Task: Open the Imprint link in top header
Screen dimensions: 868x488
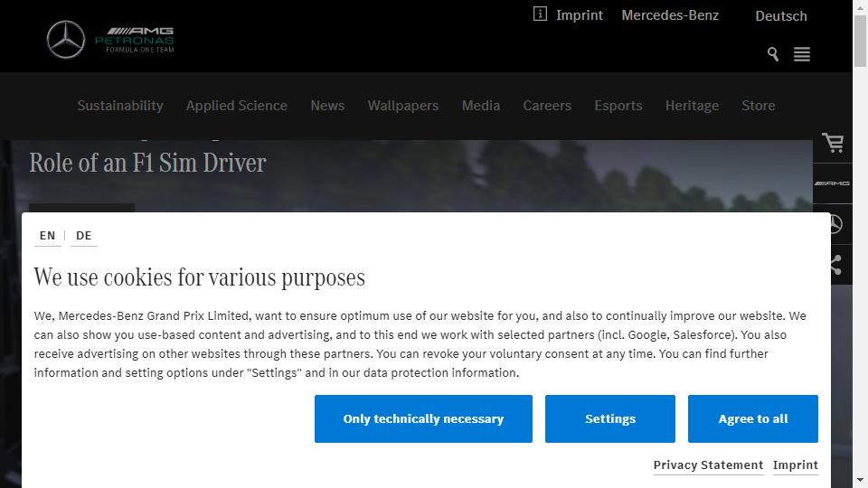Action: 579,15
